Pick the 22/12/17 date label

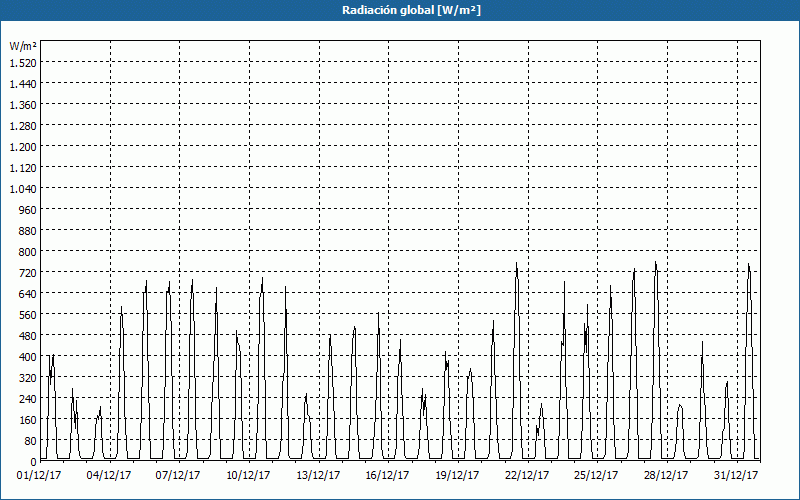[x=527, y=475]
